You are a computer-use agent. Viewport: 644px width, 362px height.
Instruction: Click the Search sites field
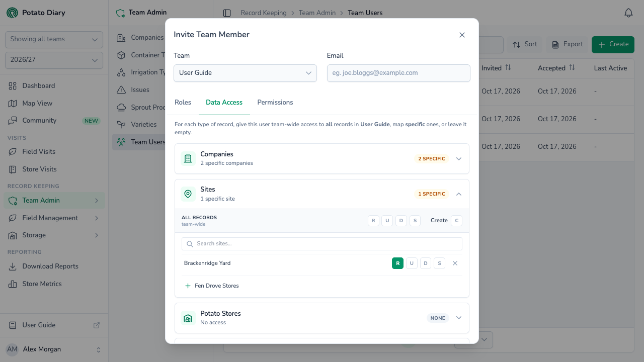[x=322, y=244]
